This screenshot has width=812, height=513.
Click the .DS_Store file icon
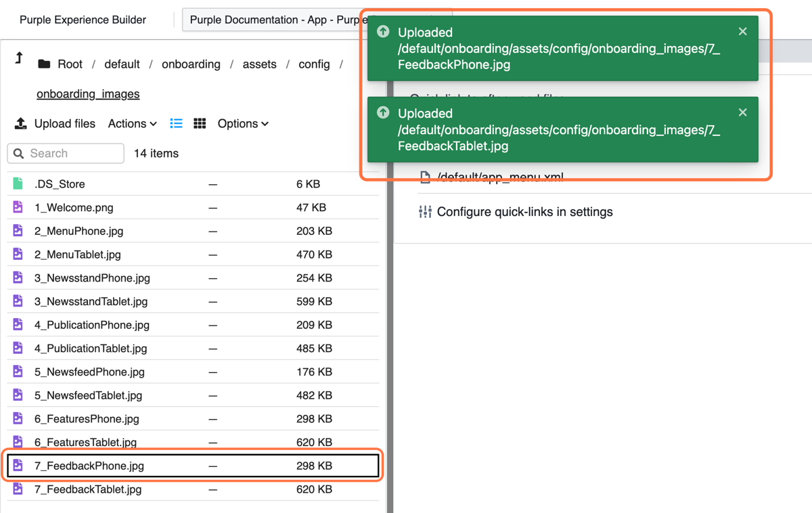click(18, 184)
